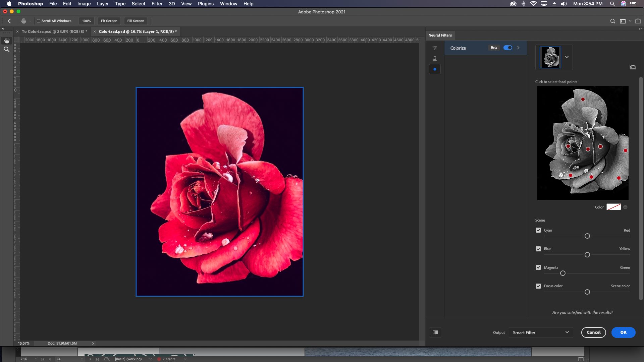Click the reset/undo icon in Neural Filters panel

point(632,67)
